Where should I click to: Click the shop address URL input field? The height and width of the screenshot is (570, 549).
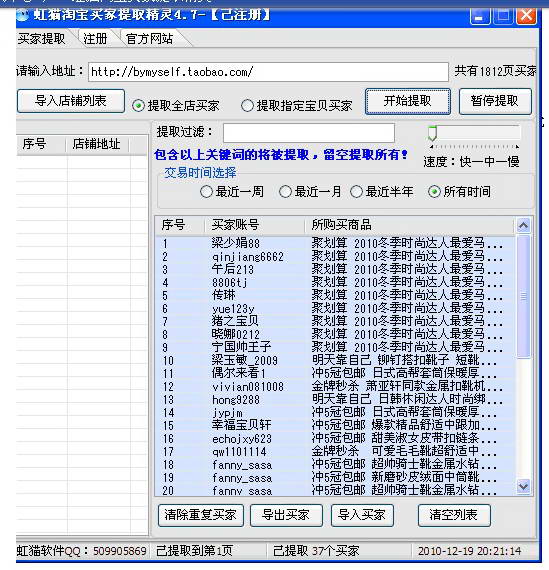[x=268, y=72]
